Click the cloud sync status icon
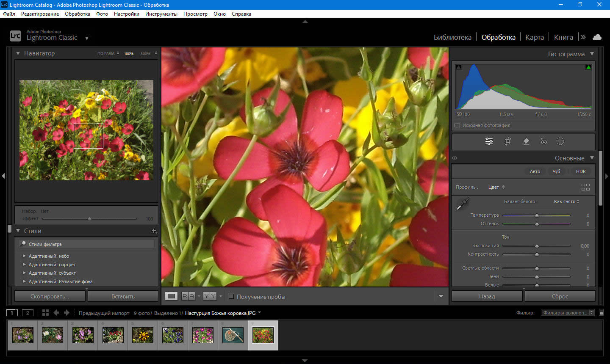Image resolution: width=610 pixels, height=364 pixels. 597,37
